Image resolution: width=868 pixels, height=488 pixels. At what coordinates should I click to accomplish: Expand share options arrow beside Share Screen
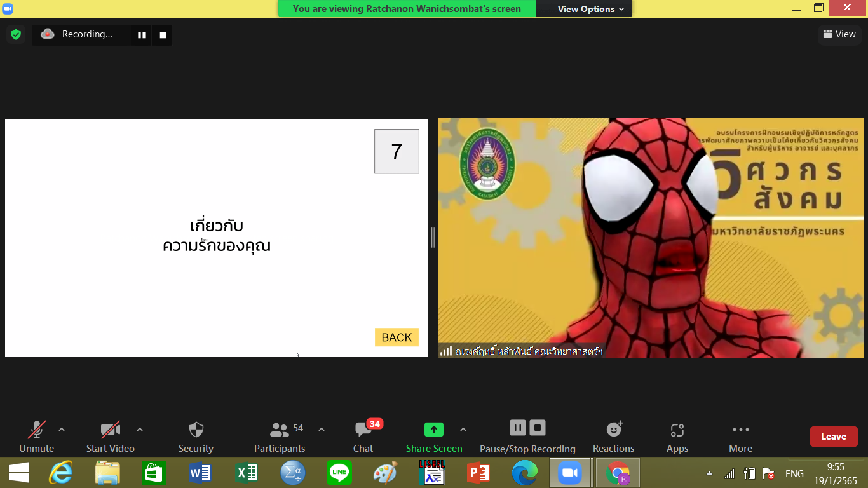463,430
